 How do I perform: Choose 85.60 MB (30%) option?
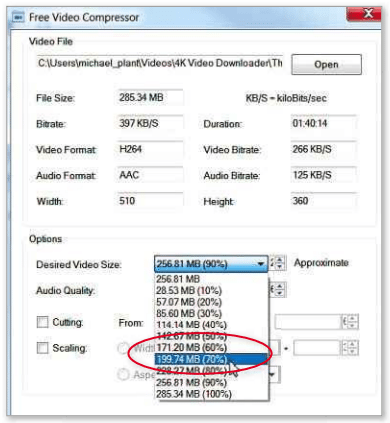click(x=211, y=313)
